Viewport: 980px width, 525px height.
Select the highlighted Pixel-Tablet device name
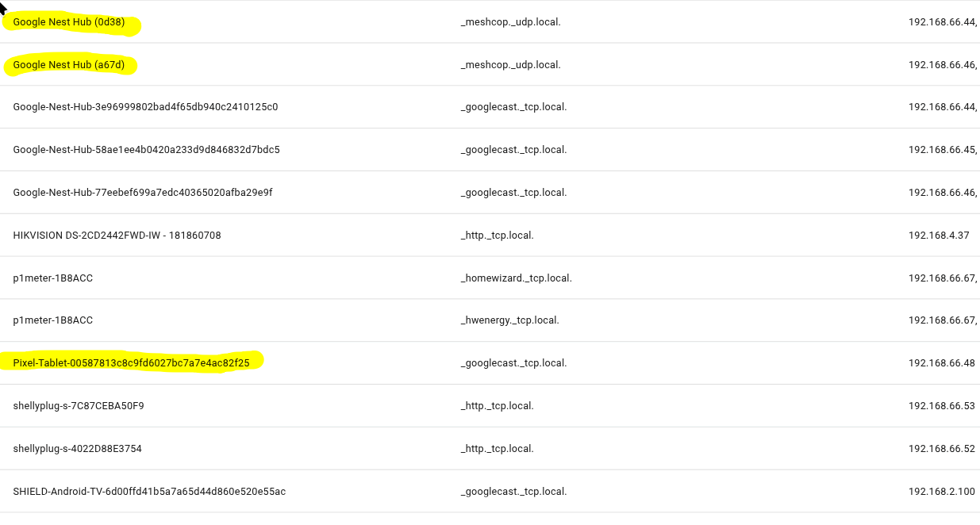tap(131, 363)
